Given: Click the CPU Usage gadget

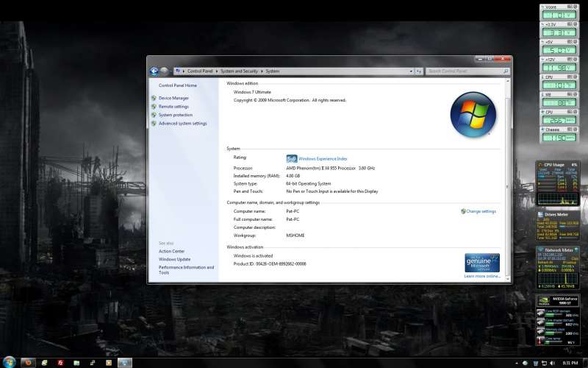Looking at the screenshot, I should pyautogui.click(x=558, y=183).
